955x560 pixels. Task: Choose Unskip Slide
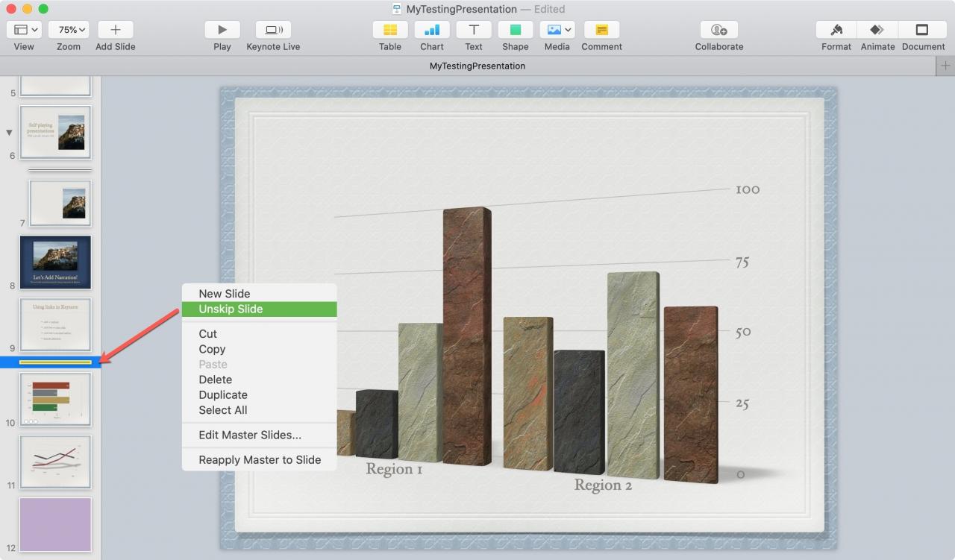tap(259, 309)
